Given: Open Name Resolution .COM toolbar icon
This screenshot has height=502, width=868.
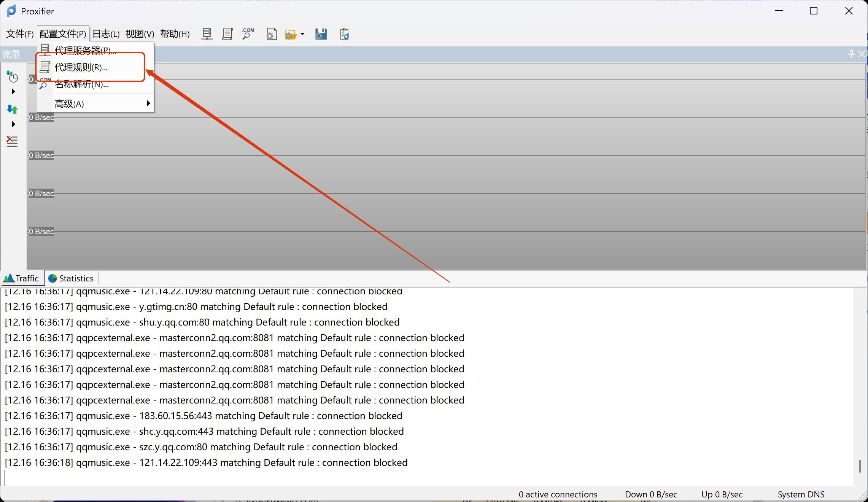Looking at the screenshot, I should click(x=248, y=34).
